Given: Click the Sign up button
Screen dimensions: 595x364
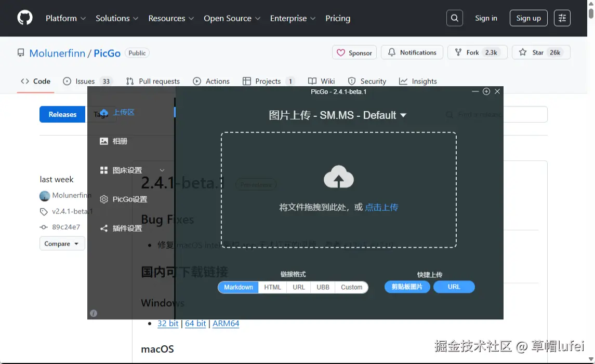Looking at the screenshot, I should pos(528,18).
